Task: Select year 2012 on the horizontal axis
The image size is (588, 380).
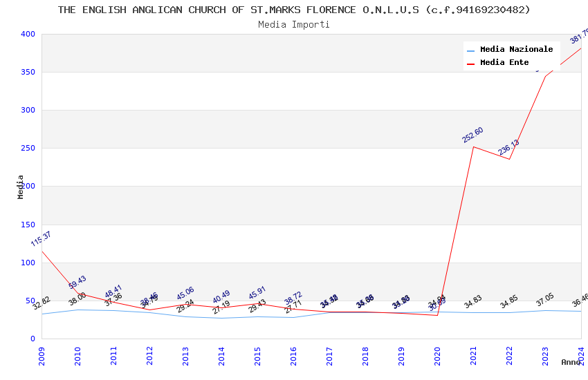Action: click(149, 356)
